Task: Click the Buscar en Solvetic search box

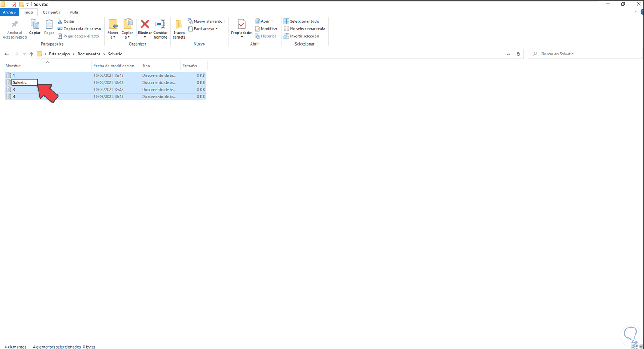Action: coord(585,54)
